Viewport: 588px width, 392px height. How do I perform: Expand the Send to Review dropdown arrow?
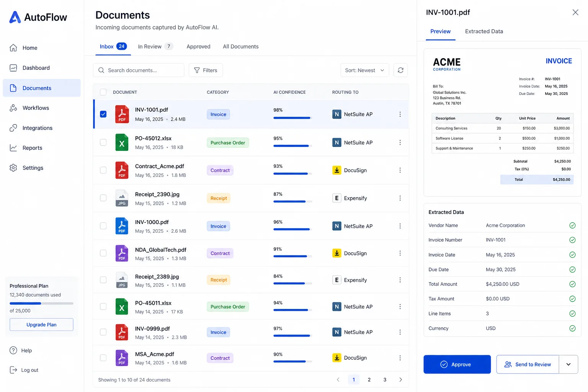point(568,364)
